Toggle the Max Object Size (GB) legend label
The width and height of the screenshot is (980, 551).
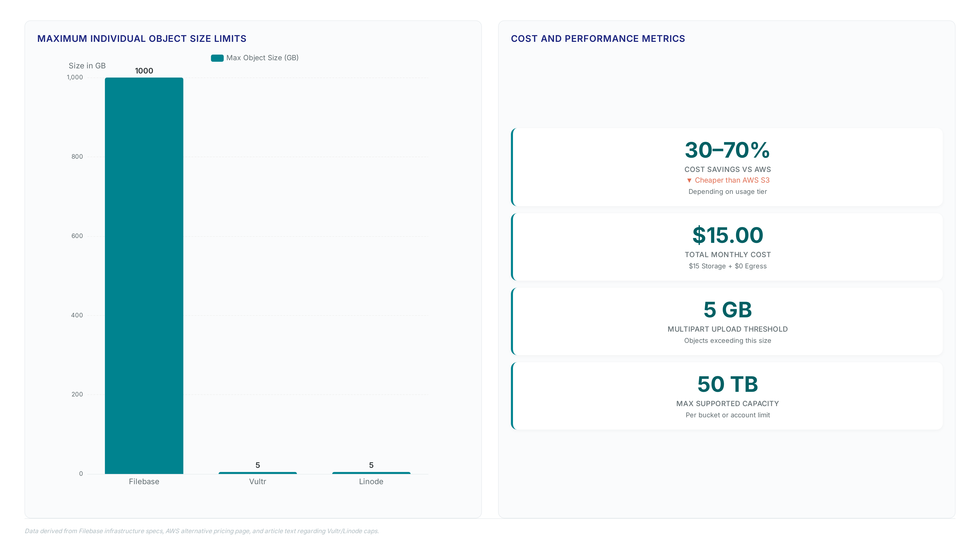coord(263,58)
